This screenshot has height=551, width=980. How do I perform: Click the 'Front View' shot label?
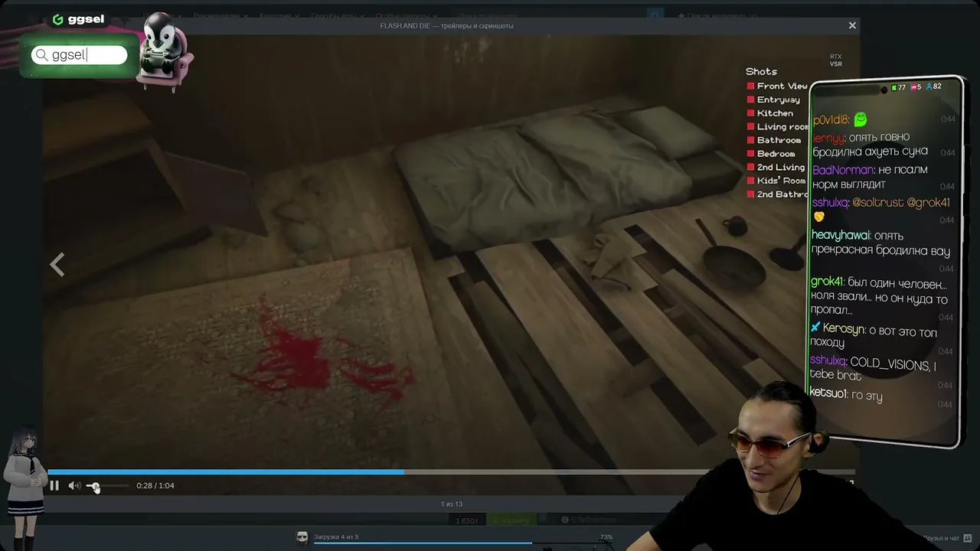click(782, 86)
